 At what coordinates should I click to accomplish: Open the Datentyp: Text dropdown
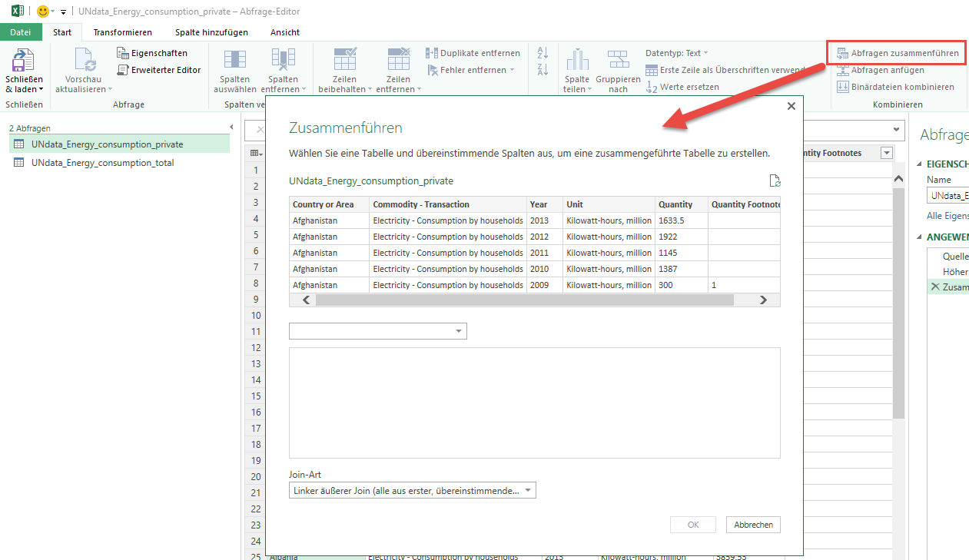point(676,53)
